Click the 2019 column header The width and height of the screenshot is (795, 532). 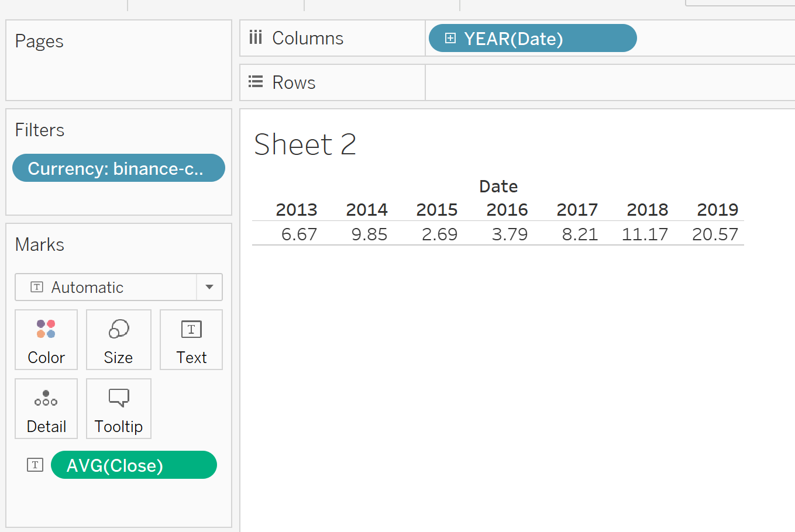coord(717,209)
